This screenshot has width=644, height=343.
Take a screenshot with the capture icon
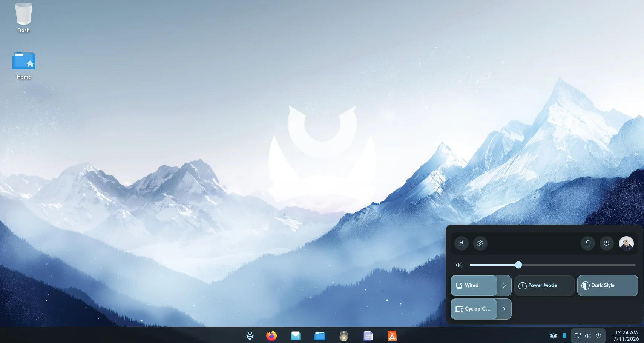462,243
